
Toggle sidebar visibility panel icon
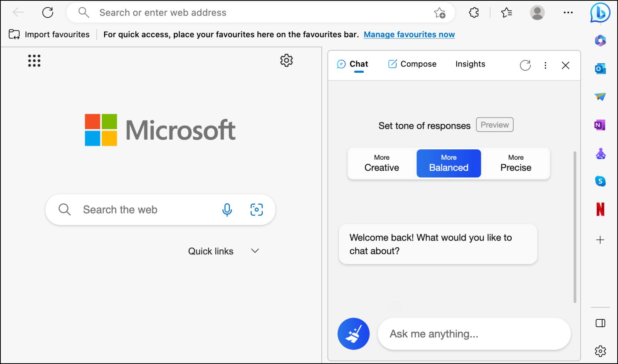coord(600,323)
